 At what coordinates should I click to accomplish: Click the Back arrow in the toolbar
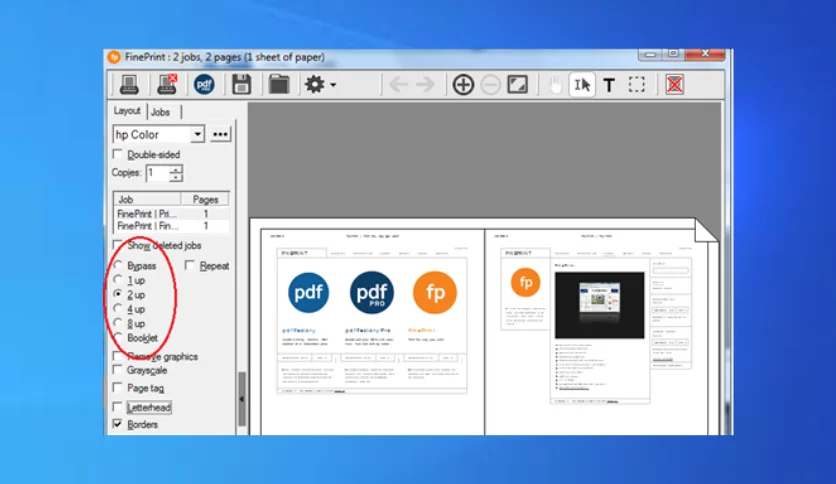coord(398,84)
